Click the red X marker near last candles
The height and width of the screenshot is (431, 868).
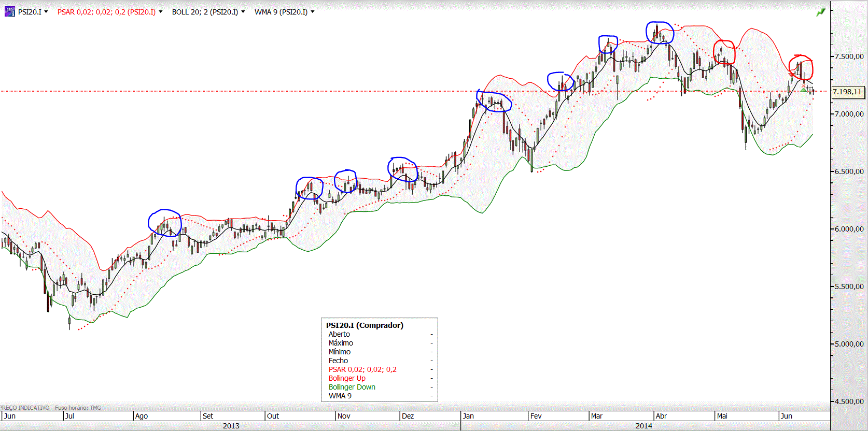point(803,85)
